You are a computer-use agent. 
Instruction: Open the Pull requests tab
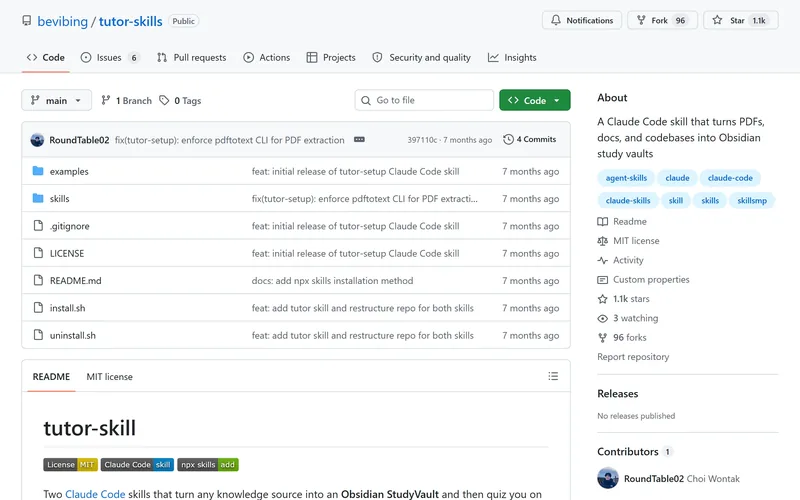point(192,58)
